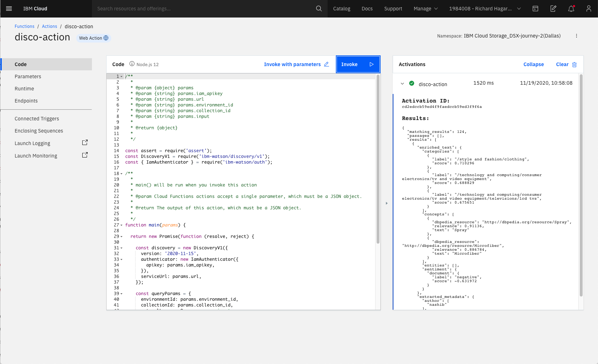Click the Launch Logging external link icon
Image resolution: width=598 pixels, height=364 pixels.
pyautogui.click(x=85, y=143)
